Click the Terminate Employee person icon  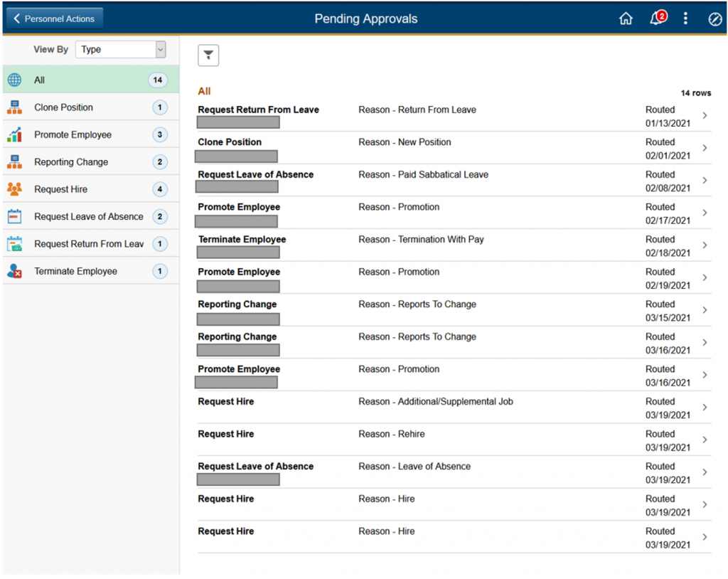(14, 272)
